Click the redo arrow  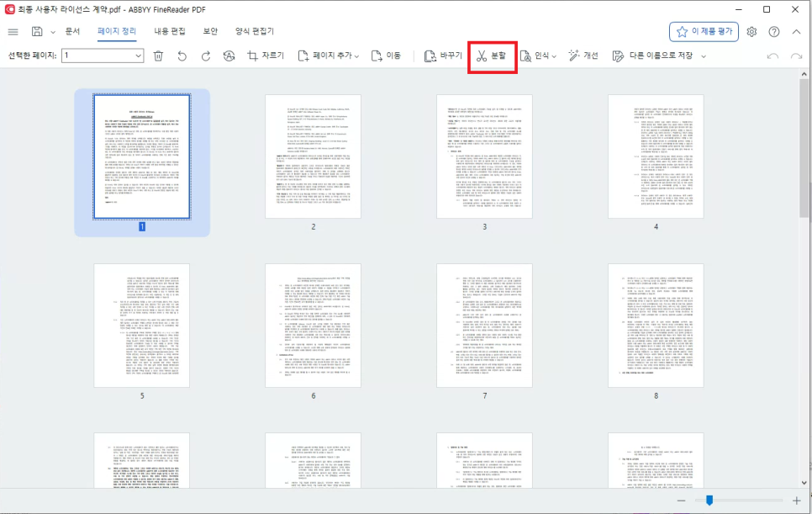click(x=797, y=56)
